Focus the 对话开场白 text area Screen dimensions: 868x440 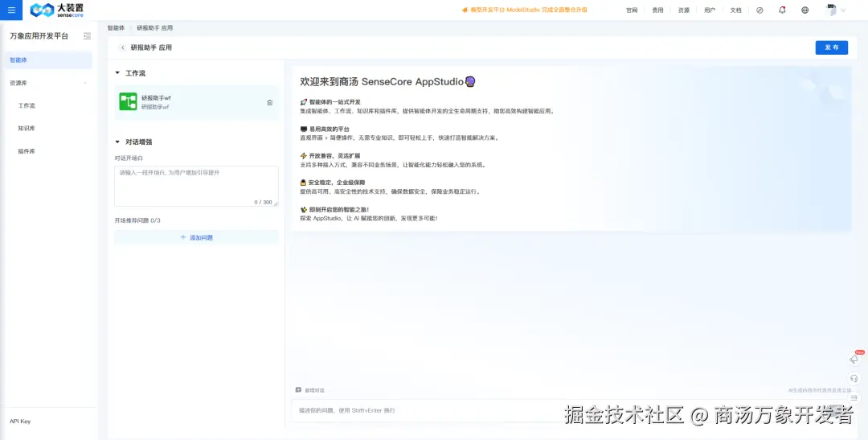pos(197,186)
